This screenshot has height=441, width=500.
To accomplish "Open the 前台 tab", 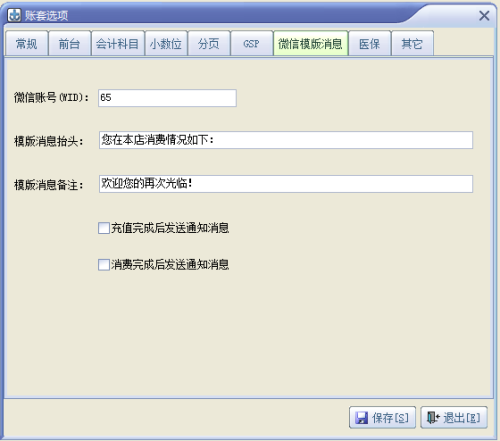I will click(69, 43).
